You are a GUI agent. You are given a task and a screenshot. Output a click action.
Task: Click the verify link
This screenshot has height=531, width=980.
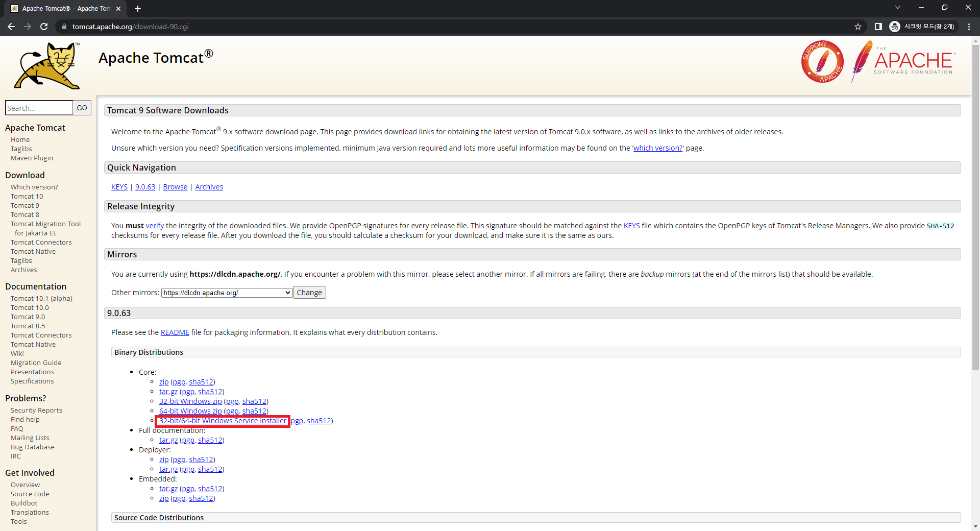pyautogui.click(x=155, y=226)
